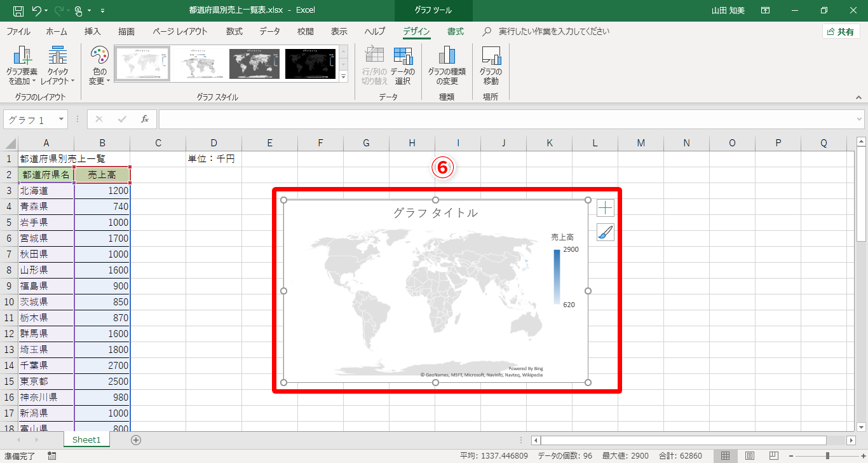Viewport: 868px width, 463px height.
Task: Open クイック レイアウト gallery
Action: click(58, 66)
